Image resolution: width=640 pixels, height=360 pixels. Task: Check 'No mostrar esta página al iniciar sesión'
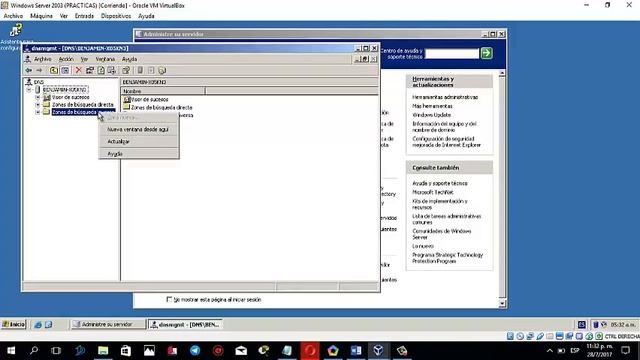point(169,299)
